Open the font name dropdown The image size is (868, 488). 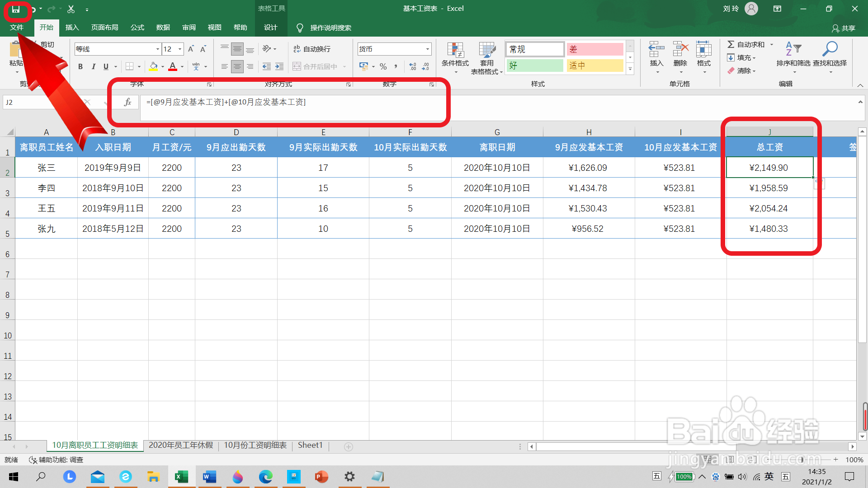point(158,49)
